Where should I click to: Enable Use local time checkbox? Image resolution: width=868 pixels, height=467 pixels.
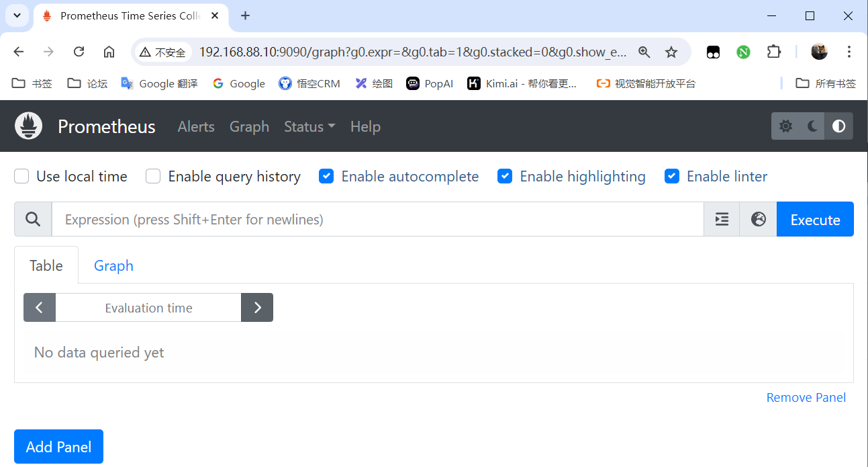coord(22,176)
